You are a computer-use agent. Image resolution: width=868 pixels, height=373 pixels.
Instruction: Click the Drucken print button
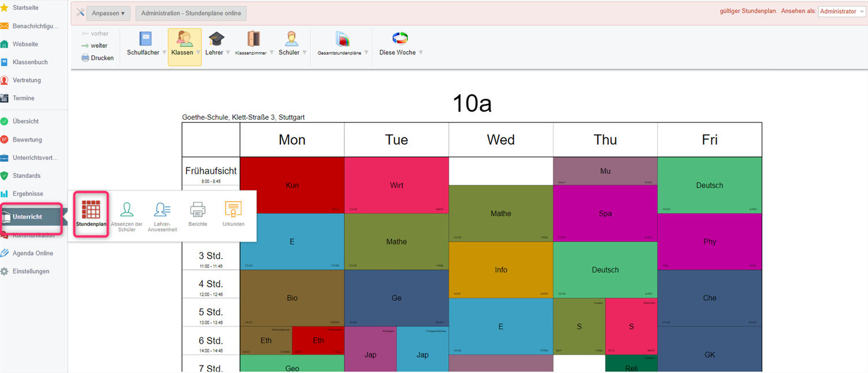98,58
